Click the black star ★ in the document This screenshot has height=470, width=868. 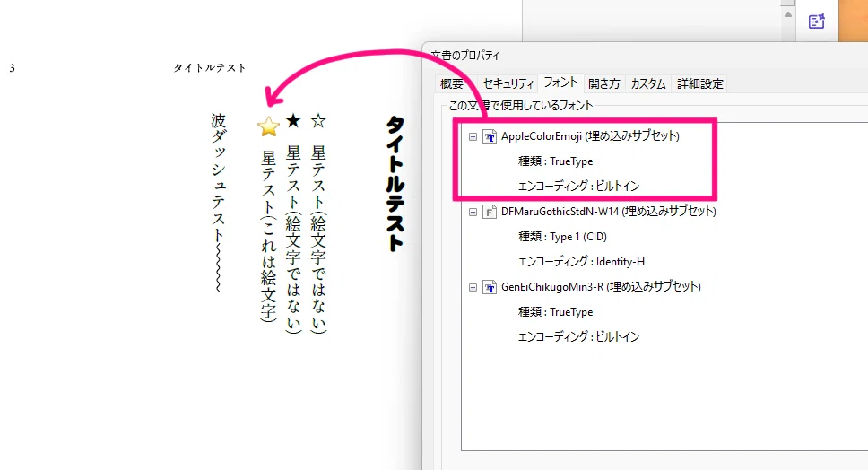pyautogui.click(x=293, y=121)
